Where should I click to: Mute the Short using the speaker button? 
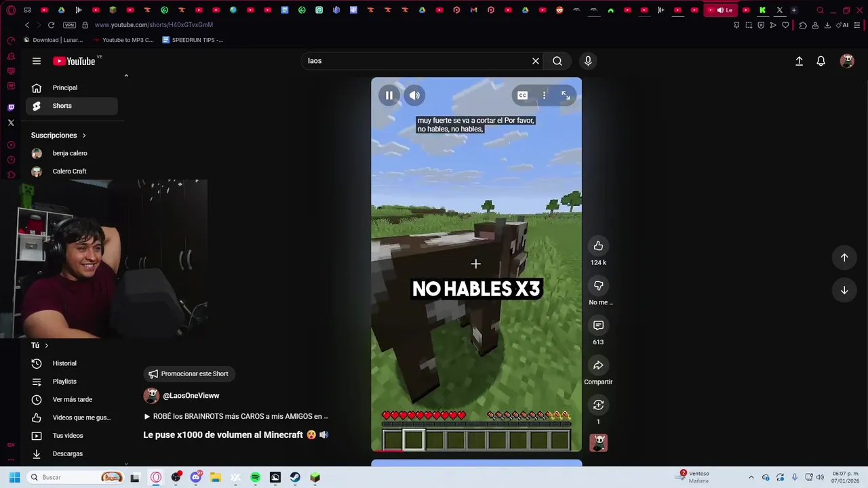pyautogui.click(x=414, y=96)
